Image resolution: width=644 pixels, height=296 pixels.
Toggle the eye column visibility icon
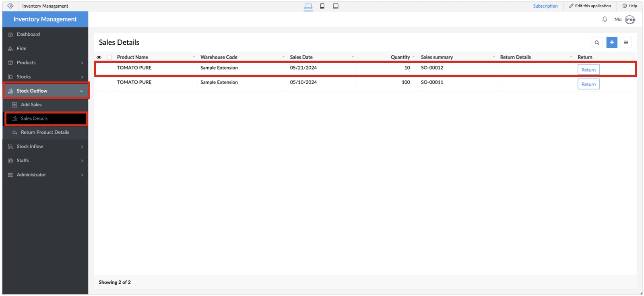(x=99, y=57)
